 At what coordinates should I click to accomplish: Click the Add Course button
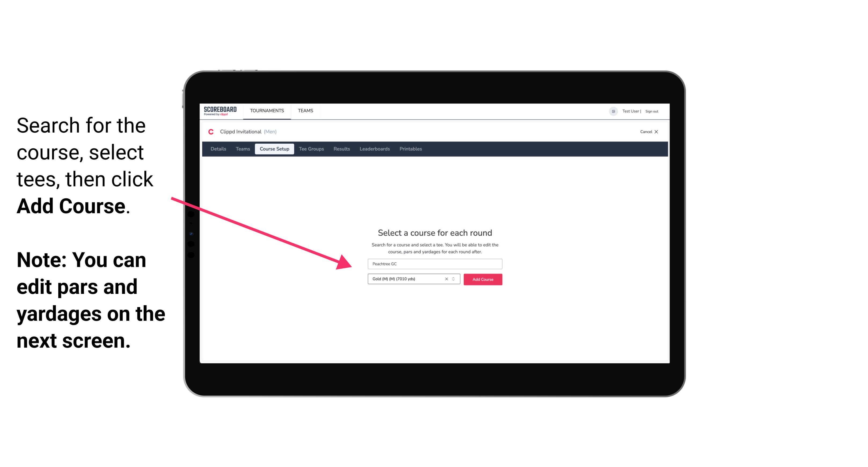click(x=482, y=279)
